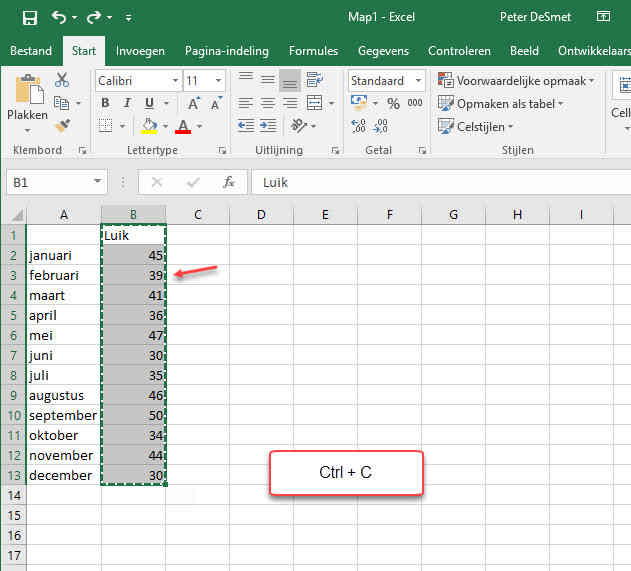Open text orientation options
Screen dimensions: 631x571
point(303,126)
